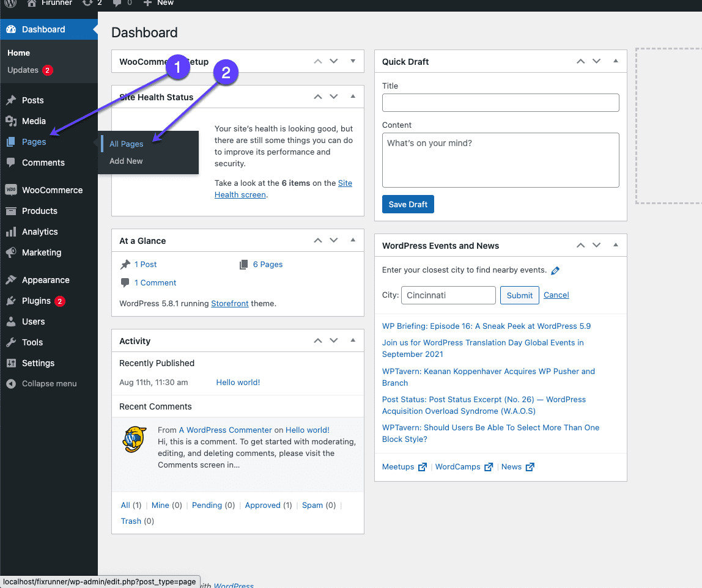Collapse the At a Glance panel

353,240
